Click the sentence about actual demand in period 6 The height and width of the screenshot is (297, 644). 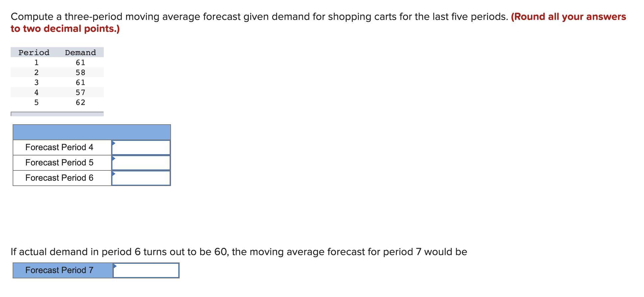[x=238, y=251]
